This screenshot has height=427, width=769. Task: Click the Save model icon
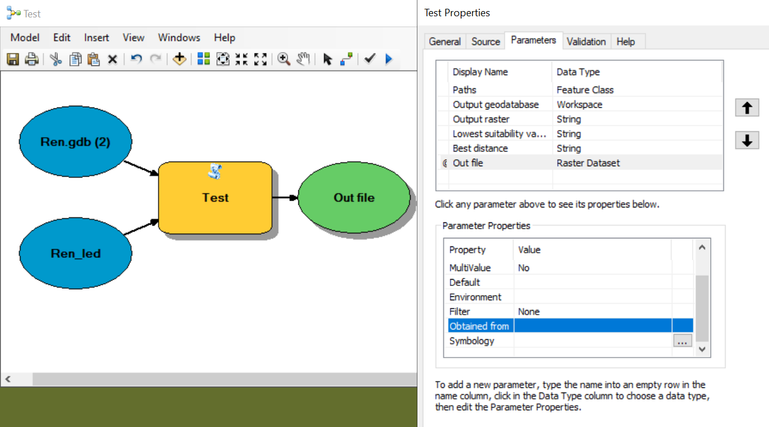pos(13,59)
